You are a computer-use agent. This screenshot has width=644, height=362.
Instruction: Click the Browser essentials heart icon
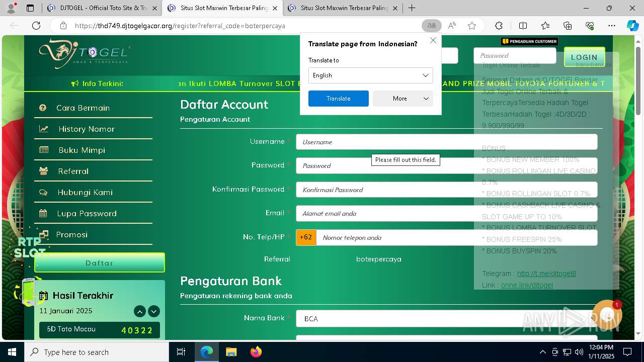click(x=590, y=26)
